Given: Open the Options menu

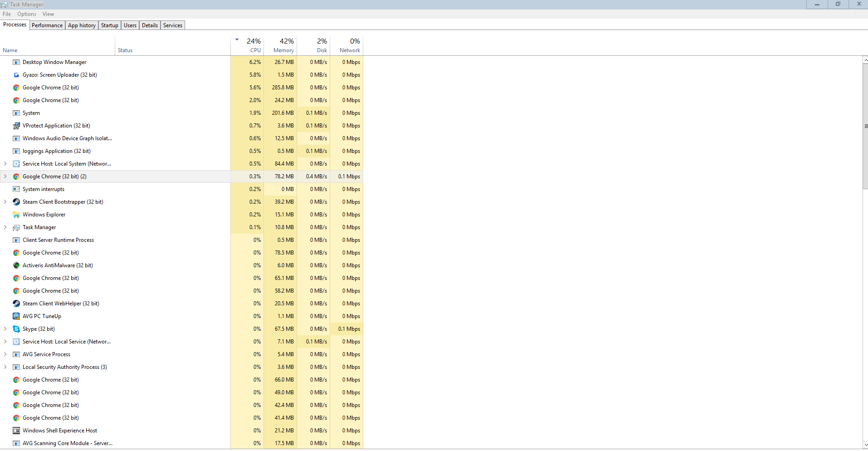Looking at the screenshot, I should [27, 14].
